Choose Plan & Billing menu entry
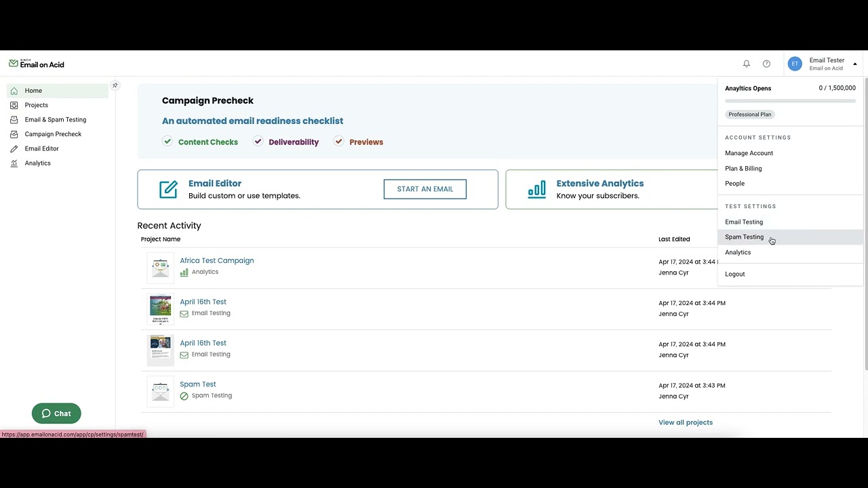This screenshot has height=488, width=868. pos(743,168)
